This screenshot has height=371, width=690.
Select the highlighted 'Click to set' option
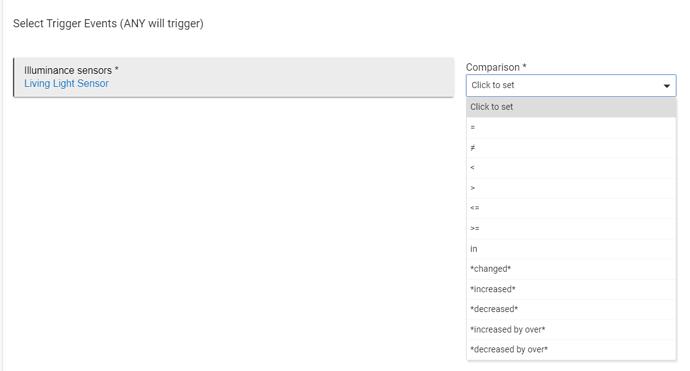tap(571, 107)
